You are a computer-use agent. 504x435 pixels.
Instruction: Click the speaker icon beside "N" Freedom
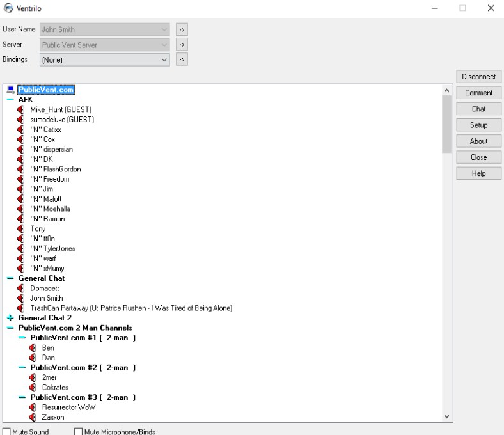[20, 179]
